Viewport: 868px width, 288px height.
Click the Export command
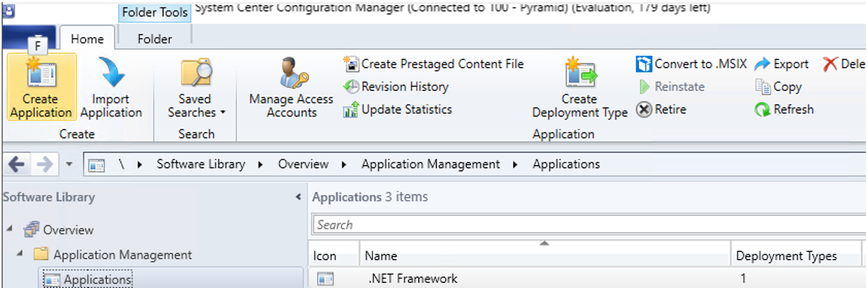coord(781,64)
